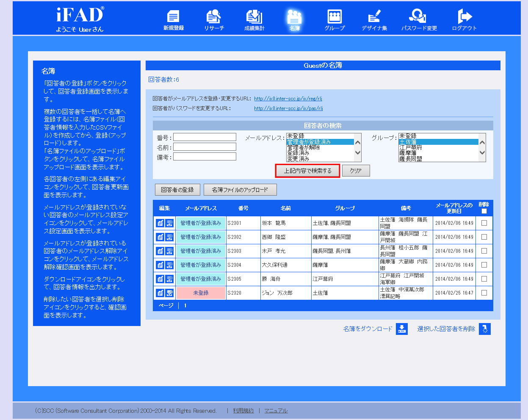528x420 pixels.
Task: Click the 選択した回答者を削除 trash icon
Action: (485, 329)
